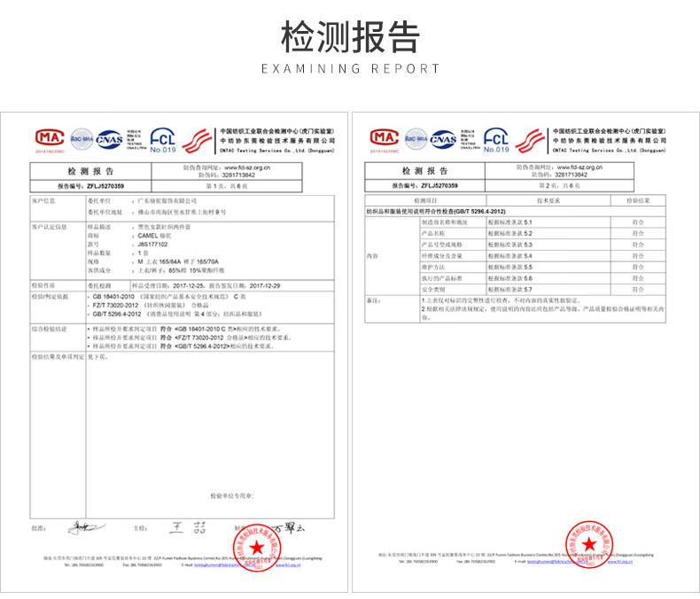Click the red star seal on right report

point(589,545)
